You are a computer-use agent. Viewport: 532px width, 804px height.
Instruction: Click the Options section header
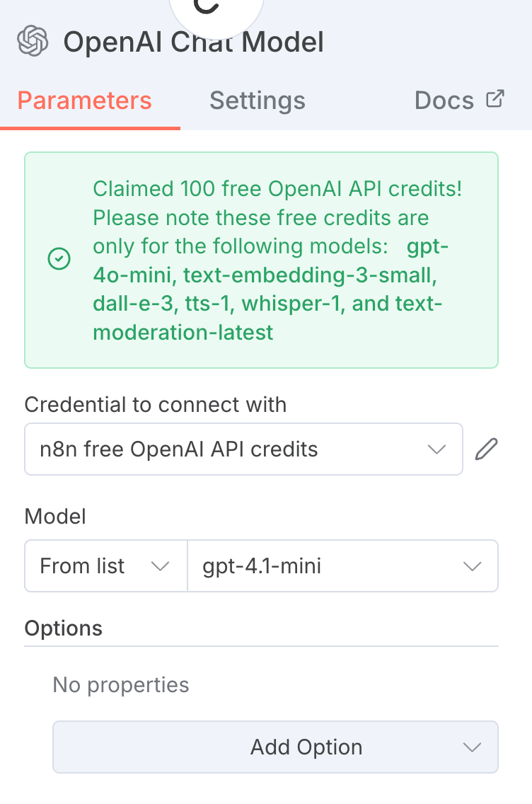(63, 628)
